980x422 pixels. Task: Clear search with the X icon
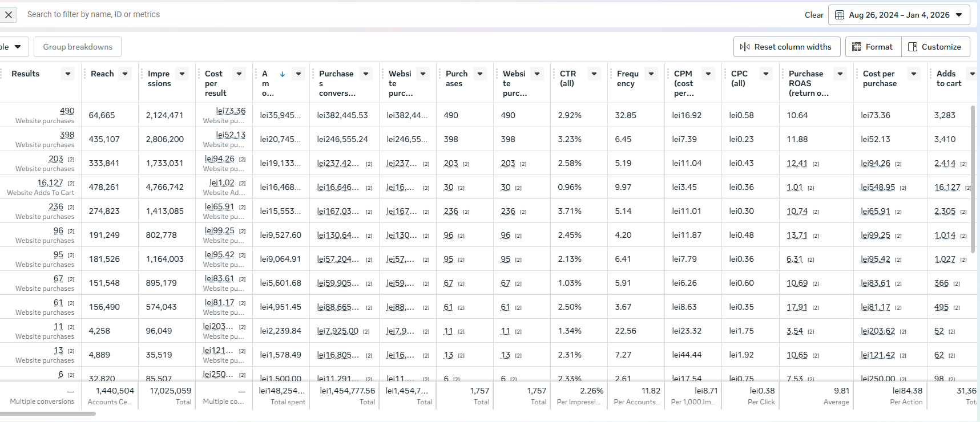pos(9,15)
